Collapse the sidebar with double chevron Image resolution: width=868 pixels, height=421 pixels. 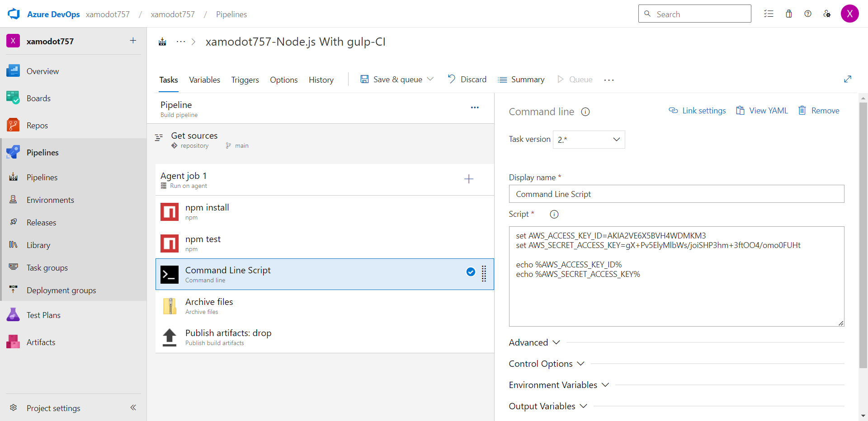(133, 407)
